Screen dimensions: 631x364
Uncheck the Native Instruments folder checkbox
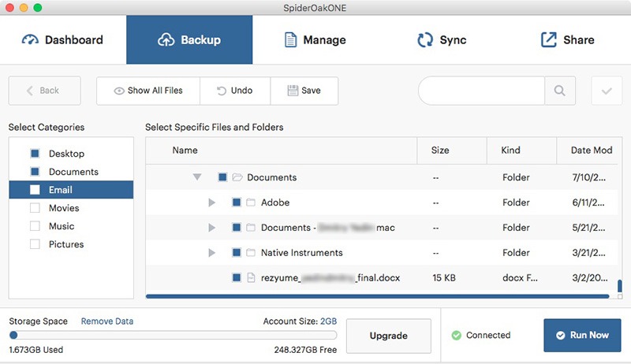[237, 253]
